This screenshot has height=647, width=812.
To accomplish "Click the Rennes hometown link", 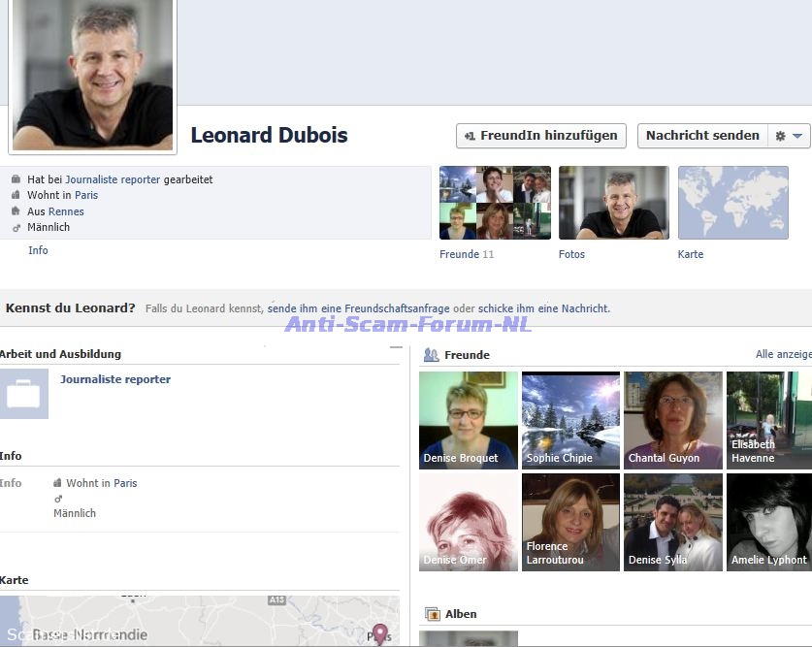I will [x=66, y=211].
